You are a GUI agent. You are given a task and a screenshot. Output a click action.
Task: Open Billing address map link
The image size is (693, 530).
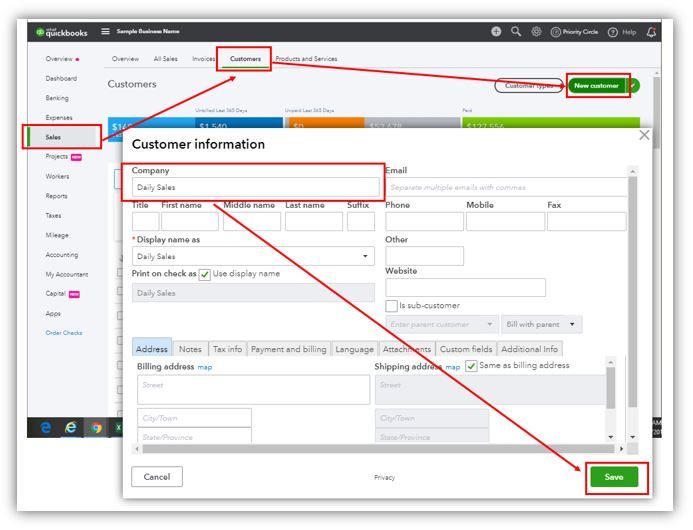pos(205,367)
